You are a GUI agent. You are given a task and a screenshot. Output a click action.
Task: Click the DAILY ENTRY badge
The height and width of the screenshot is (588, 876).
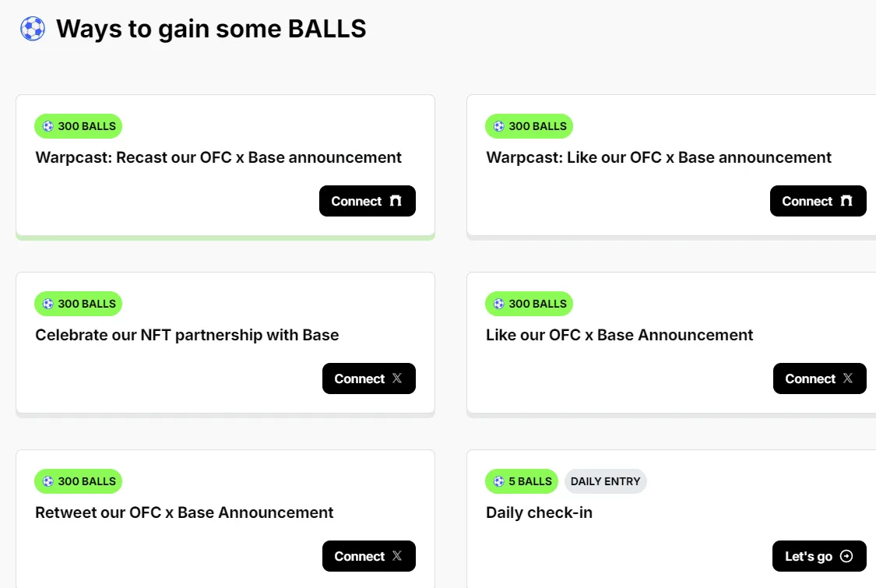[606, 481]
